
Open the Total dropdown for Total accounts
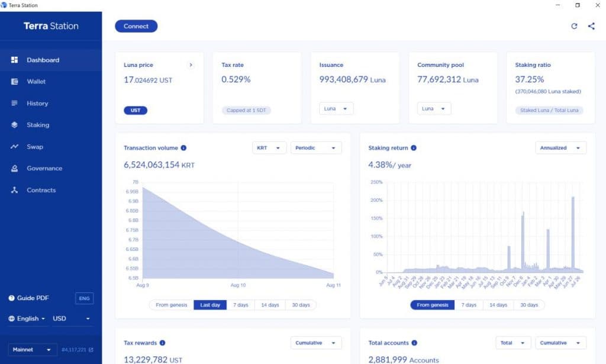(x=513, y=343)
